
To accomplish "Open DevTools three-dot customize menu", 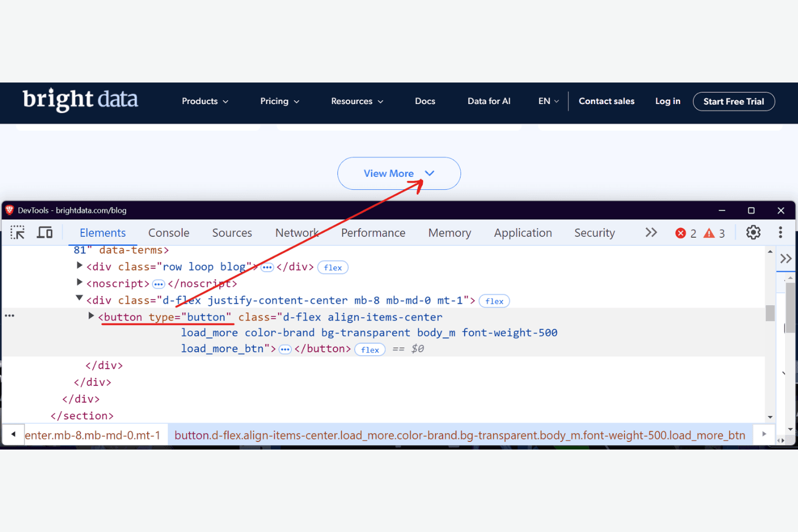I will pos(780,232).
